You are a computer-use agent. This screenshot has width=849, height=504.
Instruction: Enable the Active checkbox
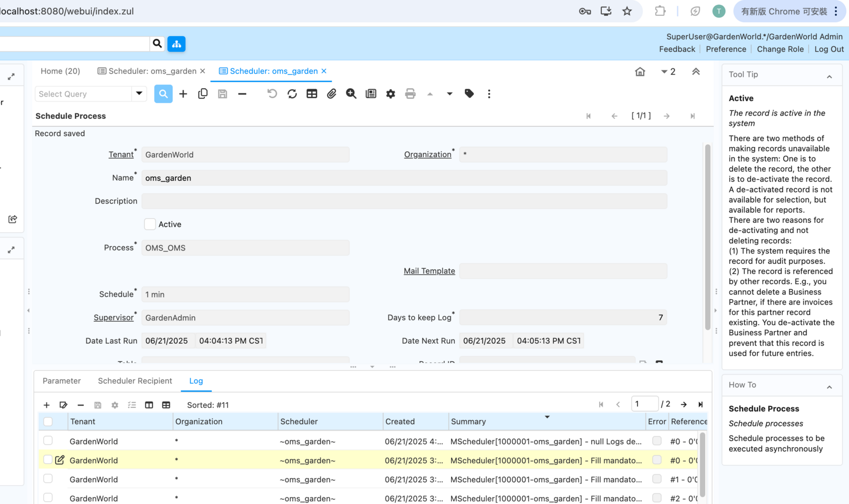(x=150, y=224)
